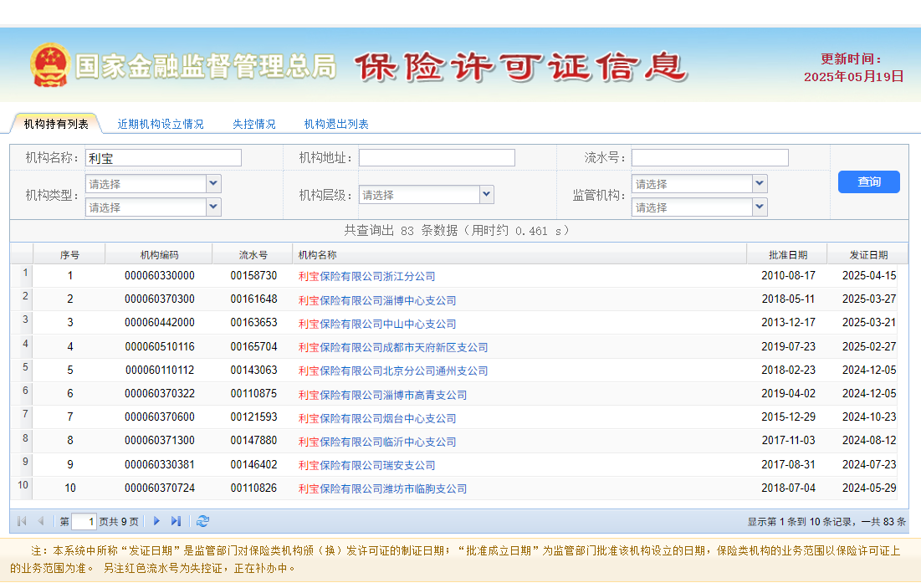Open the first 机构类型 dropdown
921x588 pixels.
click(213, 184)
